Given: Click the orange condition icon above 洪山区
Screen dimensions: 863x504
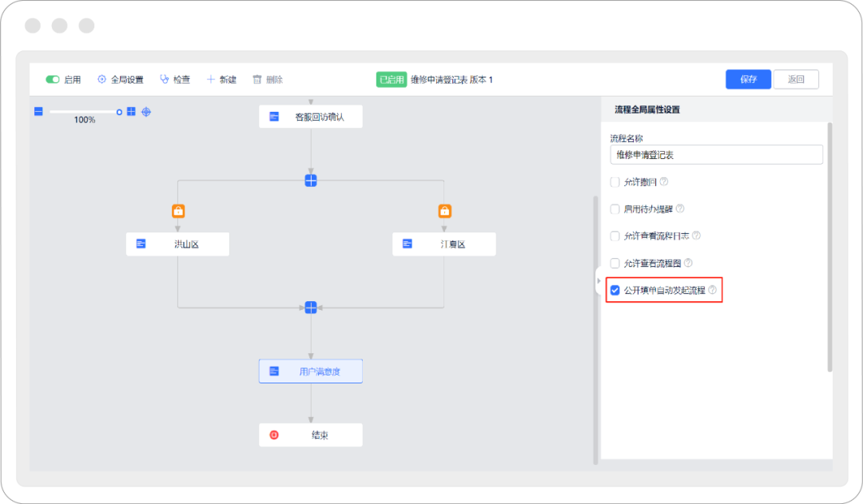Looking at the screenshot, I should (178, 212).
